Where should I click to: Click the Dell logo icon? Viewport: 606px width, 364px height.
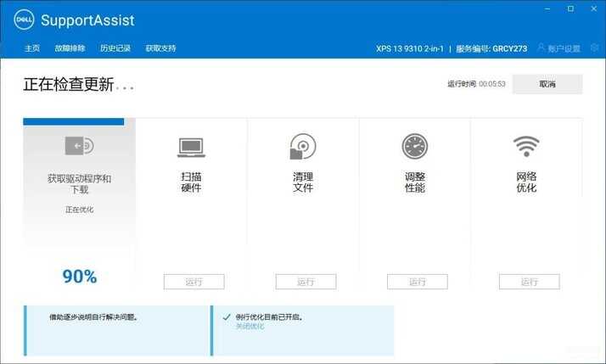(24, 20)
